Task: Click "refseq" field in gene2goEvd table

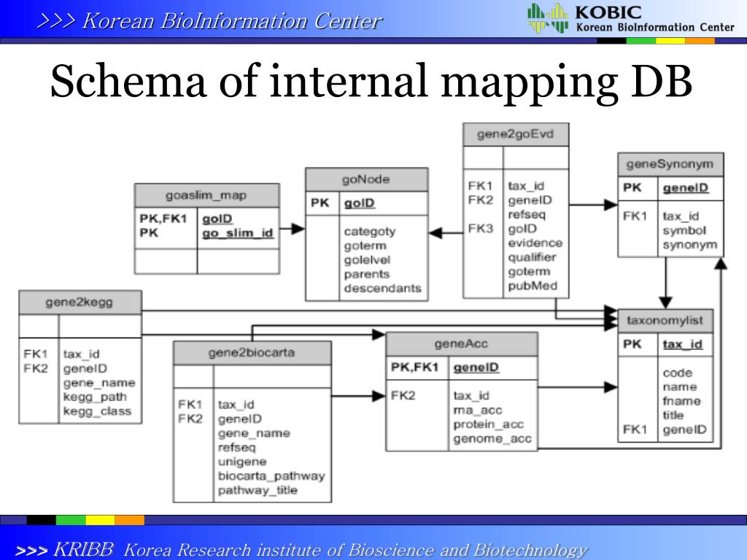Action: (527, 215)
